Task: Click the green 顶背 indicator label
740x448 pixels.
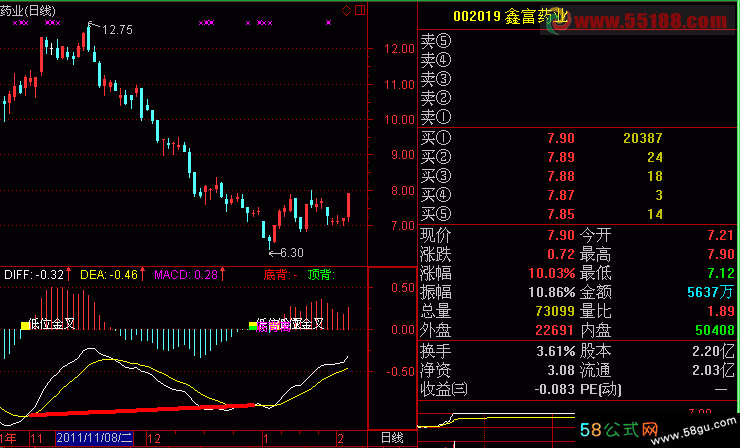Action: pyautogui.click(x=321, y=275)
